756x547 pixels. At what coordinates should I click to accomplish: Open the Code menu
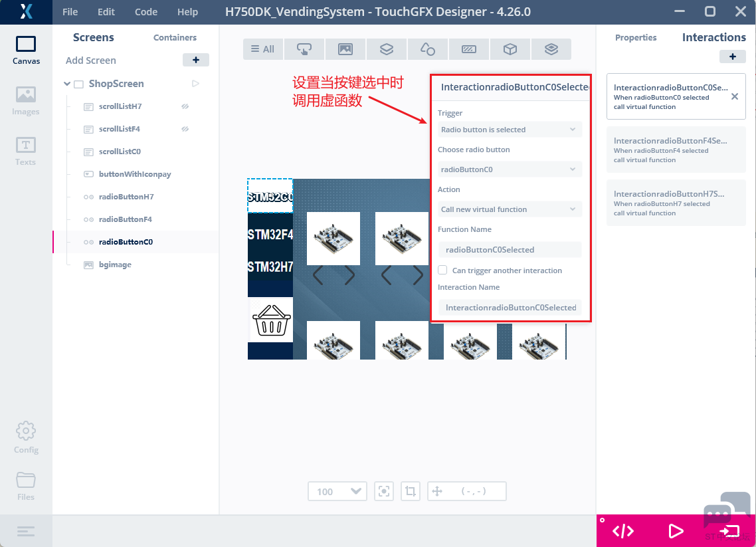(145, 11)
